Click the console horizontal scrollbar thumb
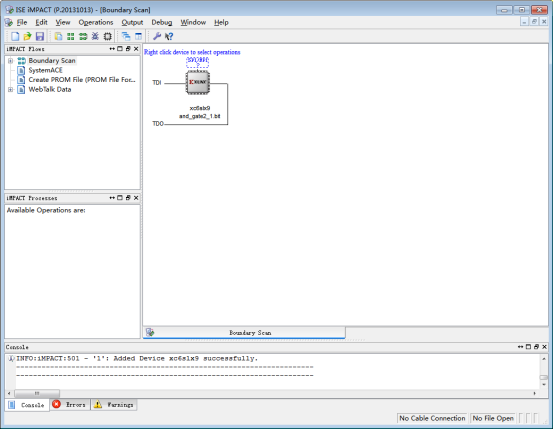Screen dimensions: 554x429 click(x=37, y=393)
